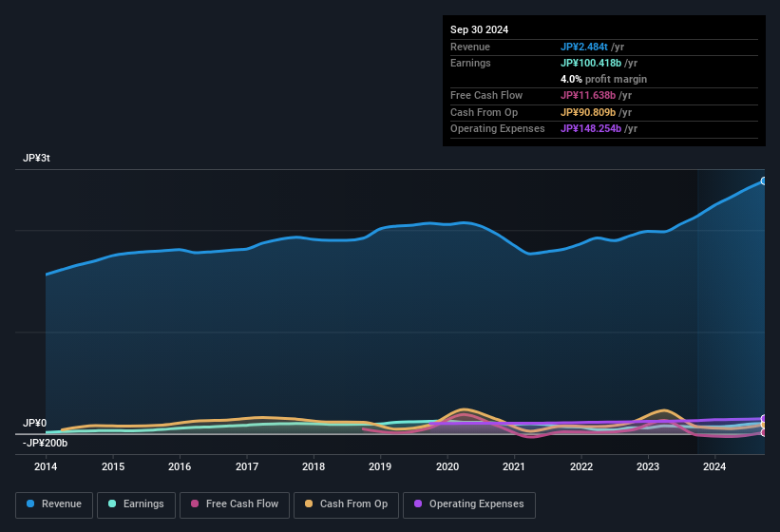Viewport: 780px width, 532px height.
Task: Click the pink Free Cash Flow end marker
Action: pos(764,432)
